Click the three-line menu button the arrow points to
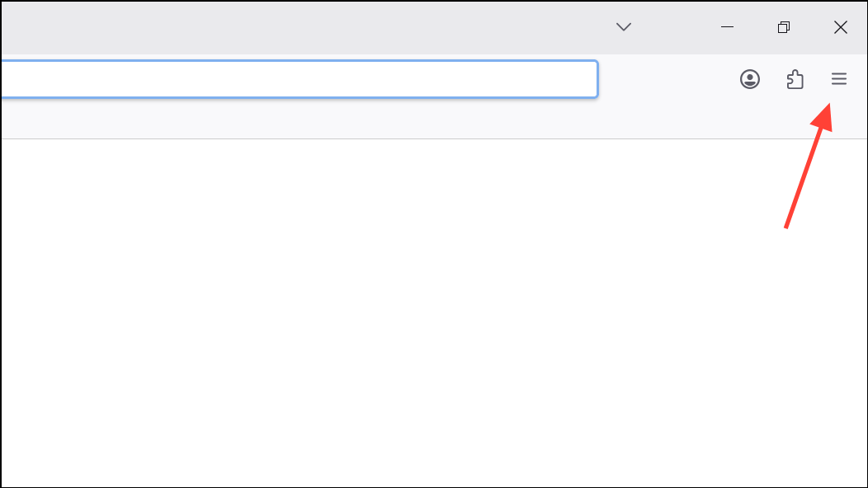This screenshot has width=868, height=488. pyautogui.click(x=838, y=79)
